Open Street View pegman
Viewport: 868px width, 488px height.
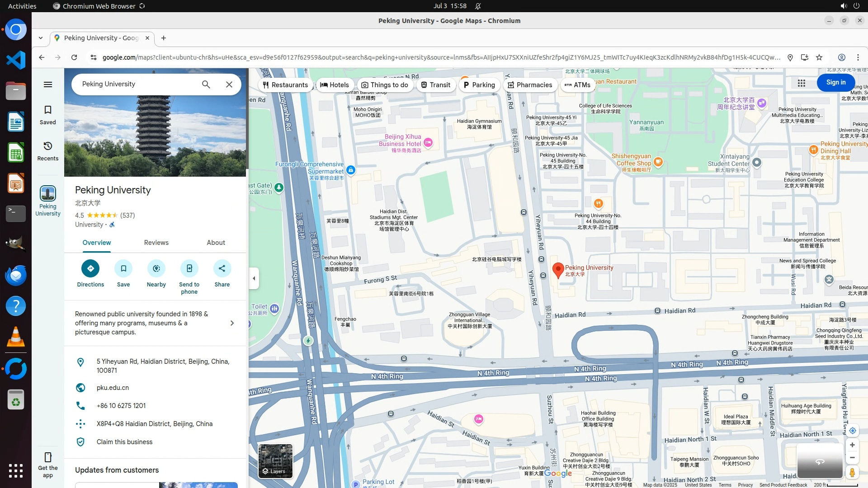tap(852, 473)
